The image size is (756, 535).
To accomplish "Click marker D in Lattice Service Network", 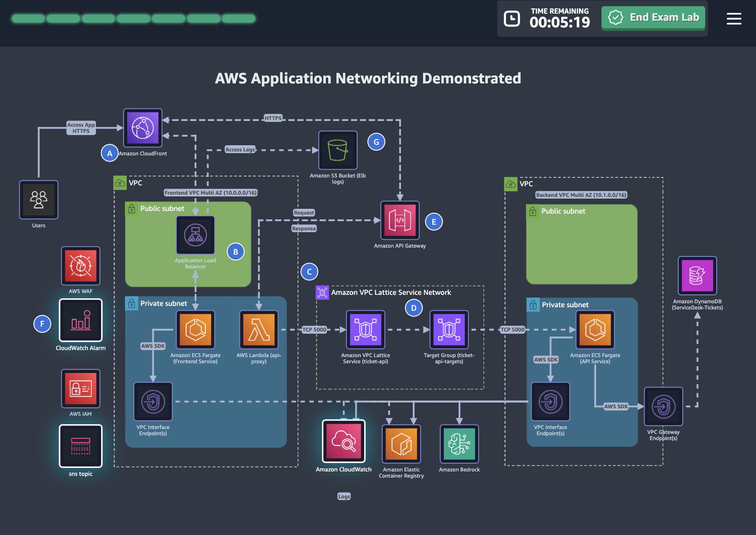I will pyautogui.click(x=414, y=308).
